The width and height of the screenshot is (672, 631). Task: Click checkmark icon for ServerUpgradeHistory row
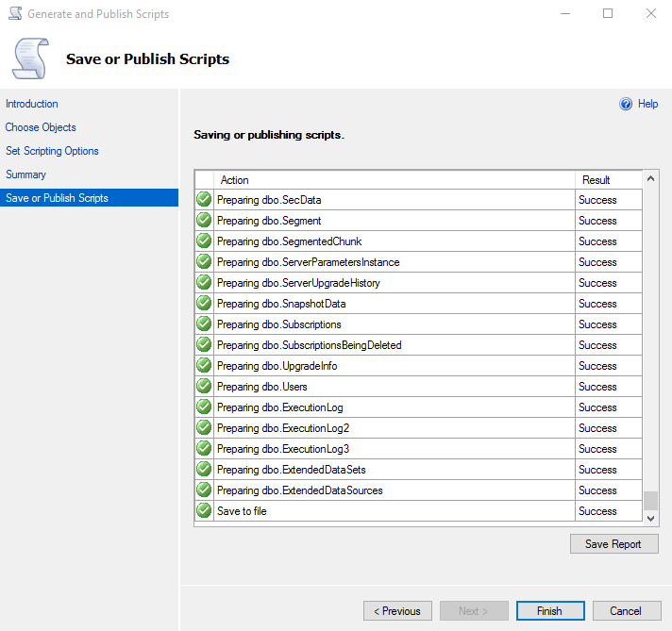click(x=204, y=282)
